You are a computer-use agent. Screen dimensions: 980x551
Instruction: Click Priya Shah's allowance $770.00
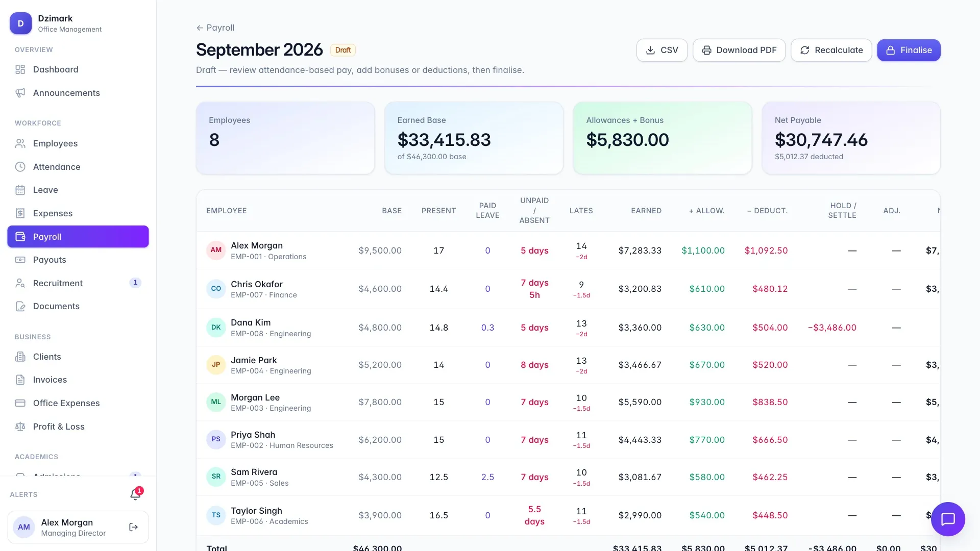(707, 440)
